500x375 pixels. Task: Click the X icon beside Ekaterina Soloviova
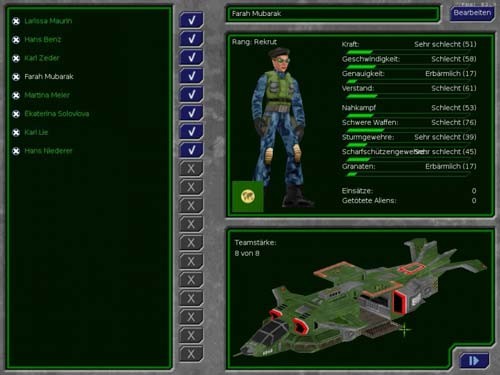pyautogui.click(x=16, y=114)
